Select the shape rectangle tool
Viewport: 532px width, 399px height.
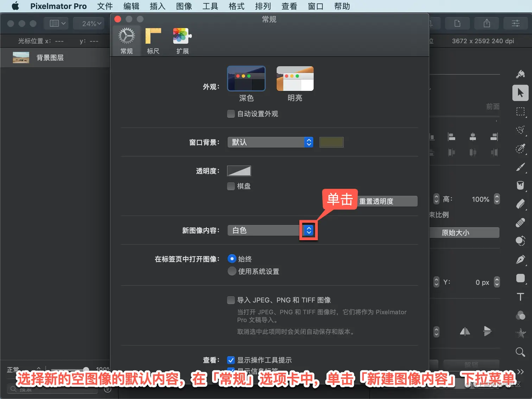(x=520, y=278)
